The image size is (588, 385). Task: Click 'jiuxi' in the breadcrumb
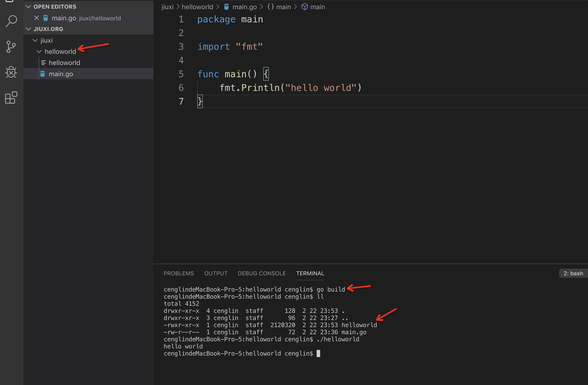(167, 7)
